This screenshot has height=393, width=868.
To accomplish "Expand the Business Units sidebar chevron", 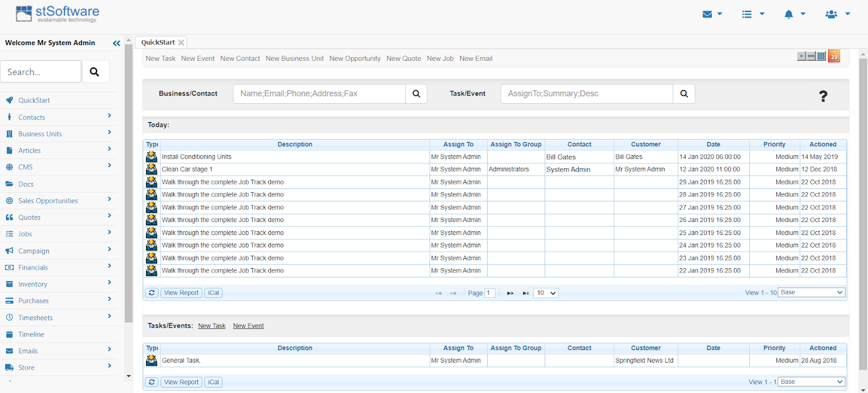I will 110,132.
